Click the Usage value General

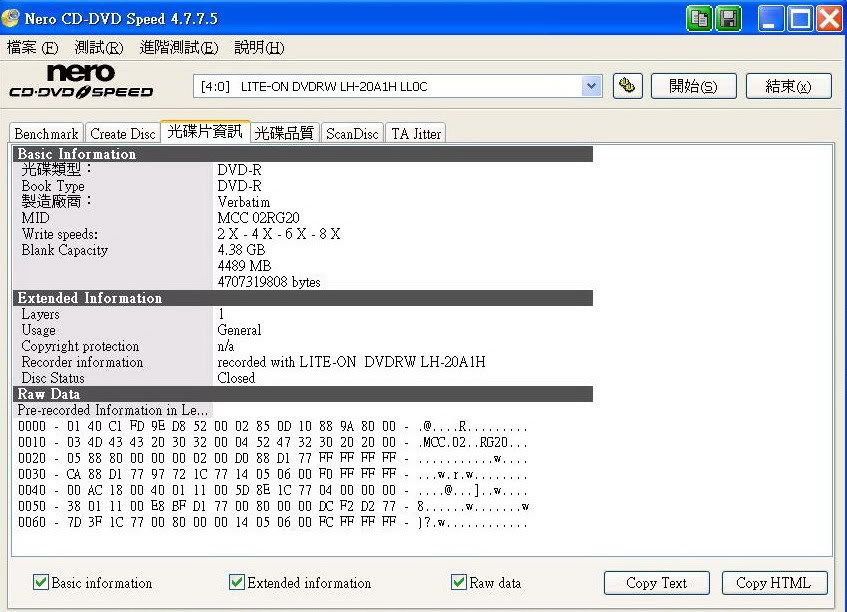click(x=239, y=330)
